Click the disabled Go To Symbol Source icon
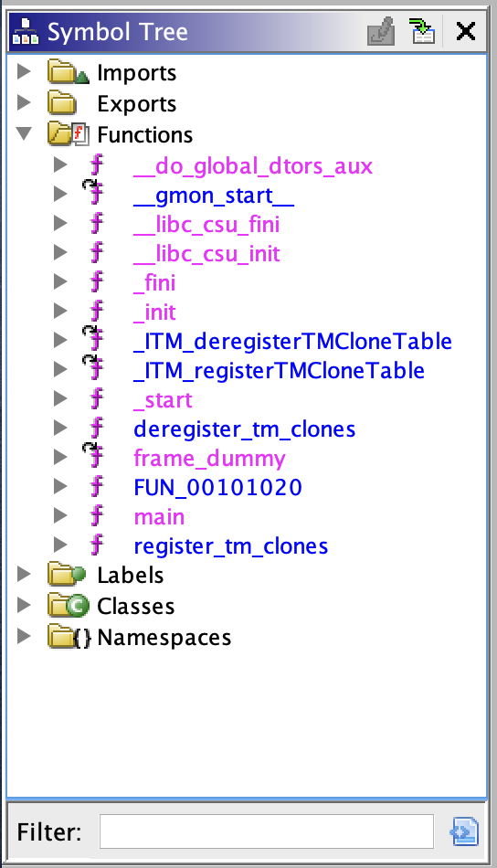 [381, 31]
